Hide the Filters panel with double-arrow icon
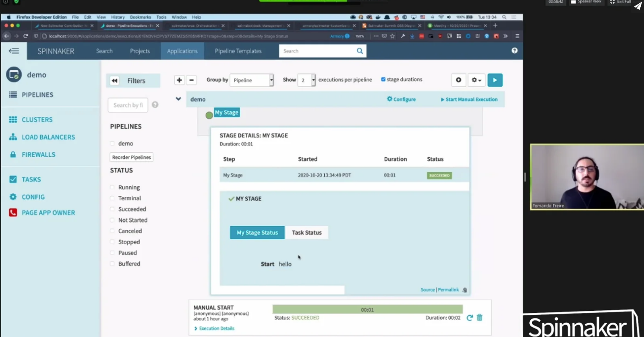 tap(115, 81)
